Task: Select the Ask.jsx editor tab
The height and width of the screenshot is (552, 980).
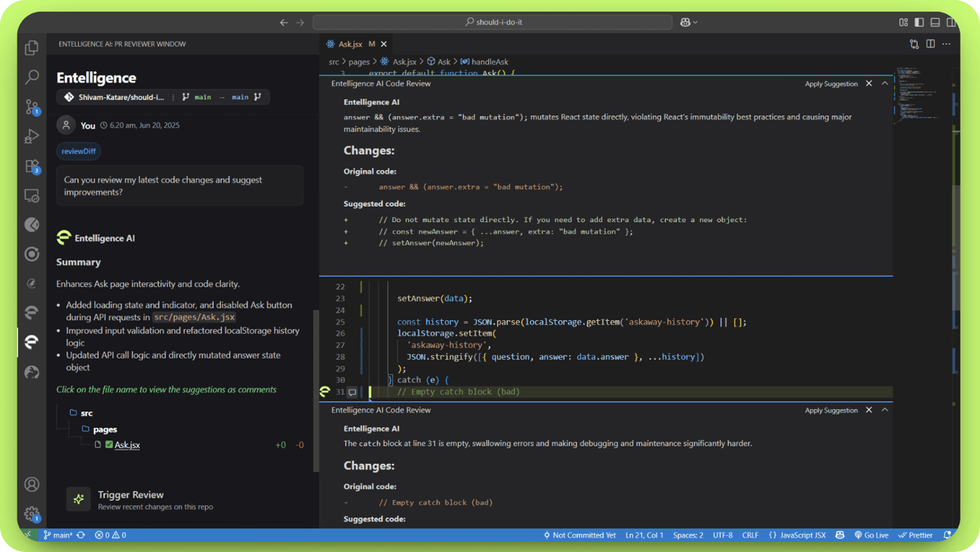Action: click(350, 44)
